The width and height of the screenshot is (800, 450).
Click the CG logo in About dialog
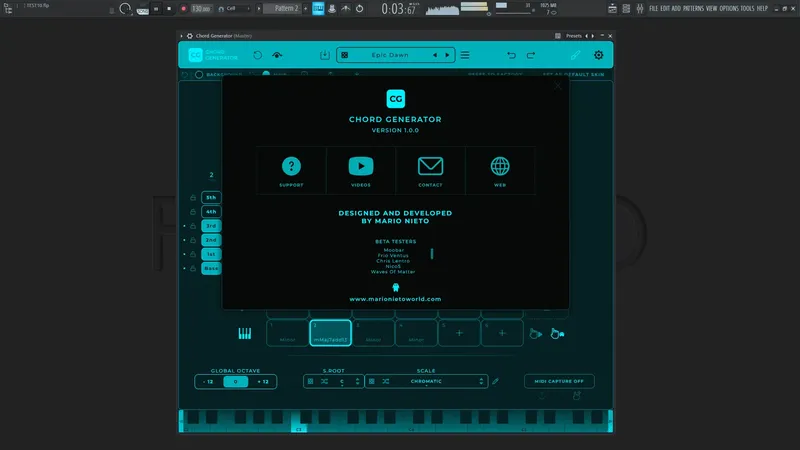(x=395, y=99)
